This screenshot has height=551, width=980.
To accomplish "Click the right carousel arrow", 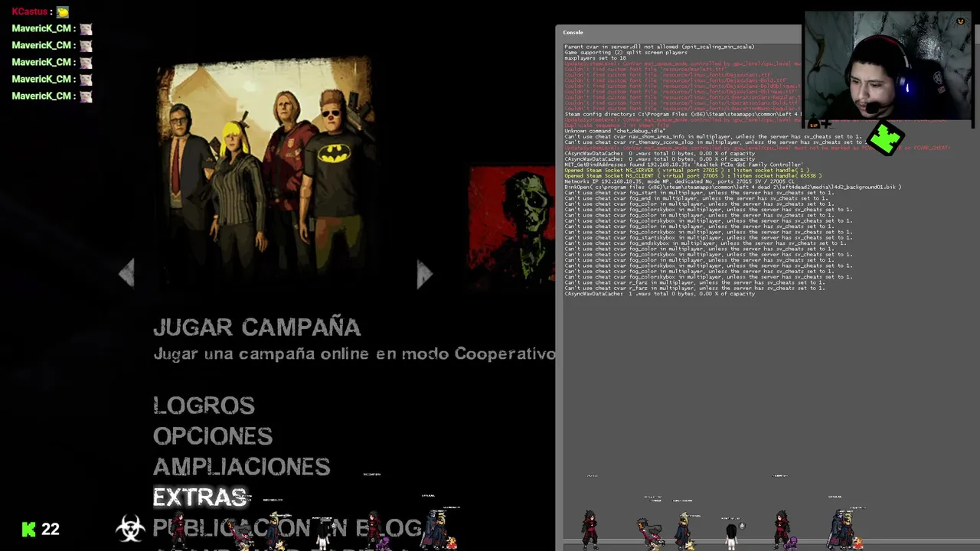I will [x=424, y=274].
